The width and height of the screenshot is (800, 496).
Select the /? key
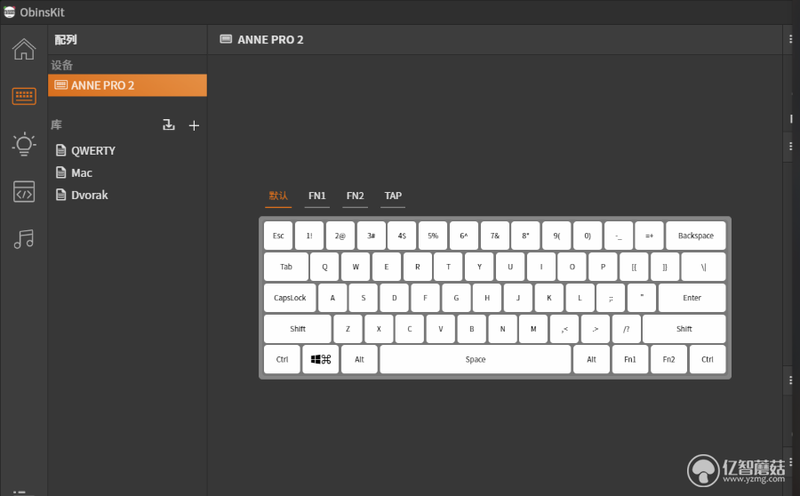626,329
